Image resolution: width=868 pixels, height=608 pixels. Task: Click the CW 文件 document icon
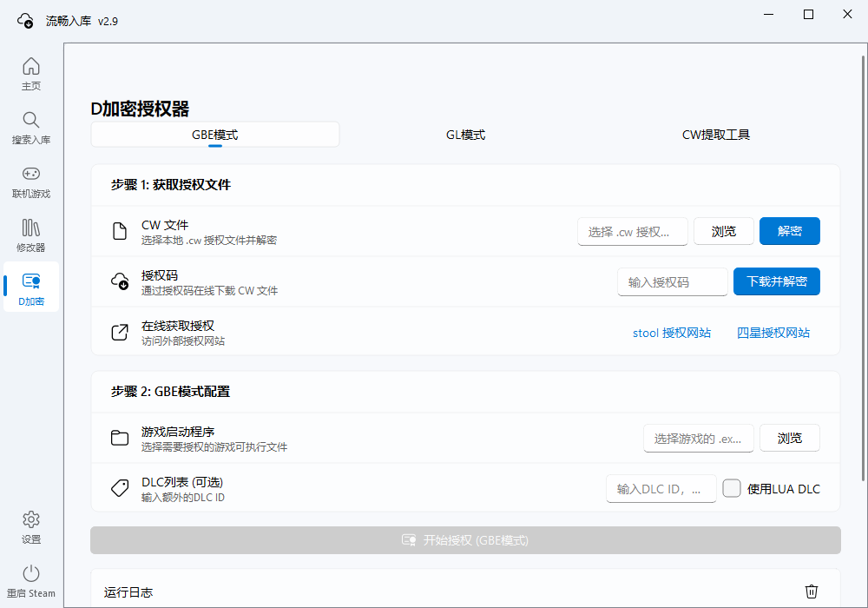pos(120,231)
